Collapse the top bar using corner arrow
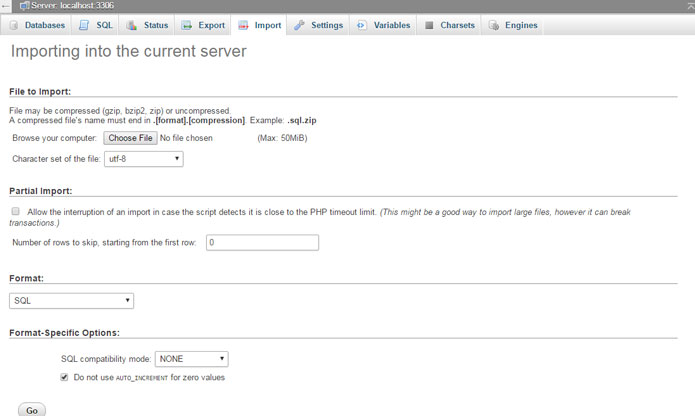This screenshot has width=695, height=416. point(691,6)
